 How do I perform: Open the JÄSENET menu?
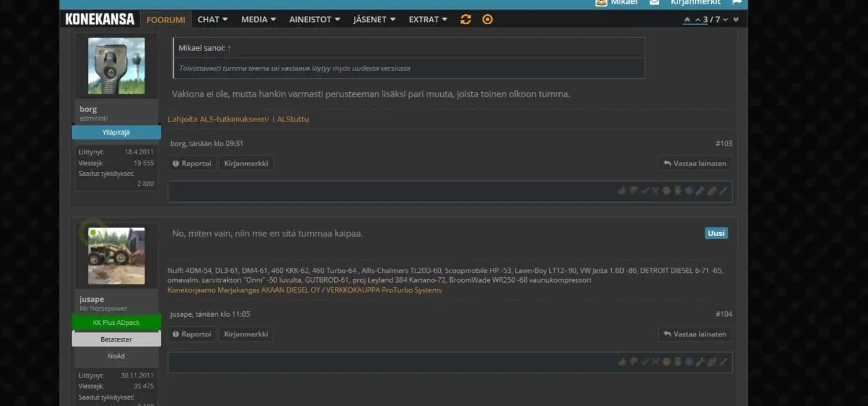374,19
